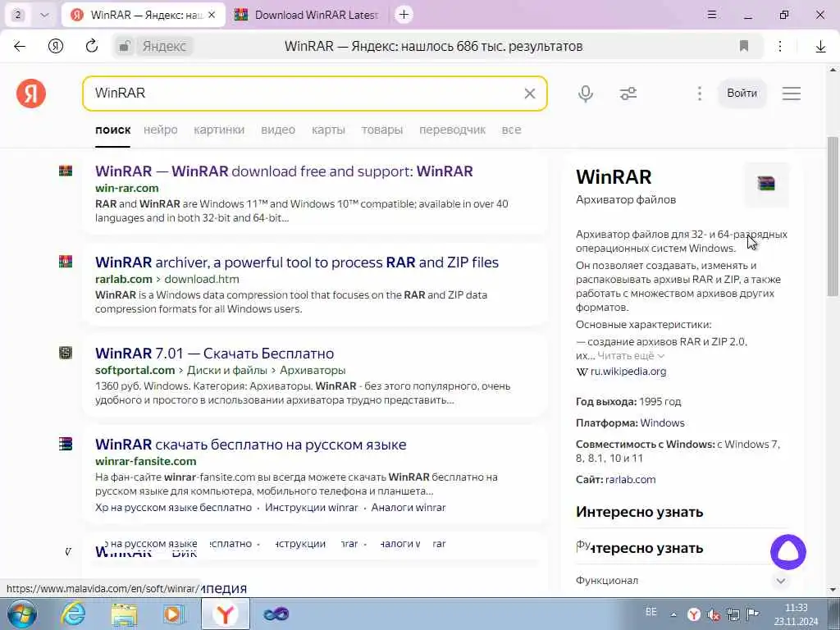Screen dimensions: 840x630
Task: Open the downloads panel
Action: tap(820, 47)
